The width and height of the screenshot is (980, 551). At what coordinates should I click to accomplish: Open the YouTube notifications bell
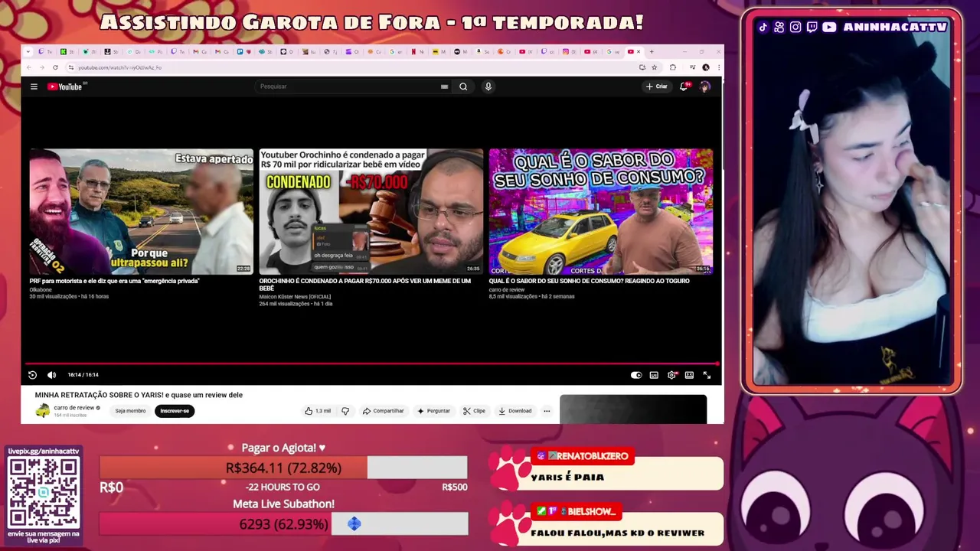(x=684, y=86)
